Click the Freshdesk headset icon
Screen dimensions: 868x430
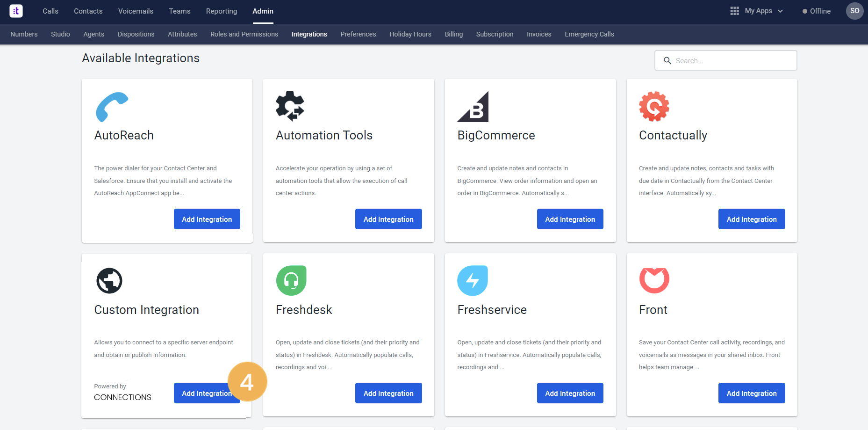pyautogui.click(x=291, y=280)
